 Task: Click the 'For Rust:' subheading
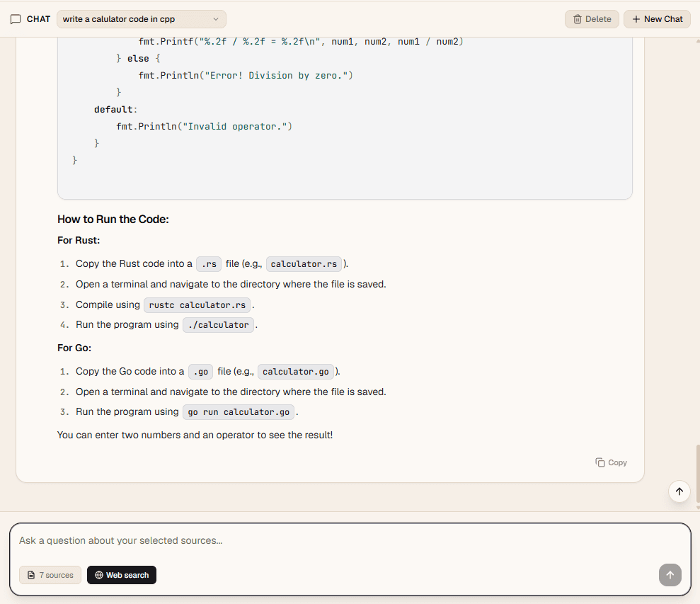(79, 240)
